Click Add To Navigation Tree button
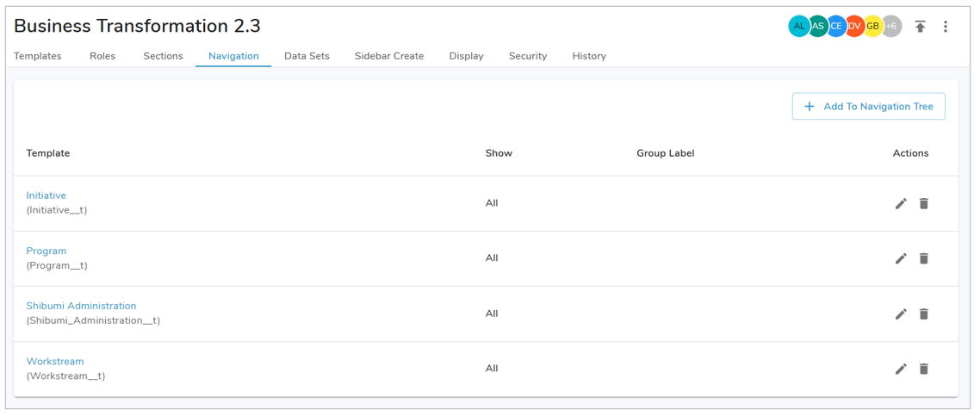Screen dimensions: 980x416 (x=868, y=106)
